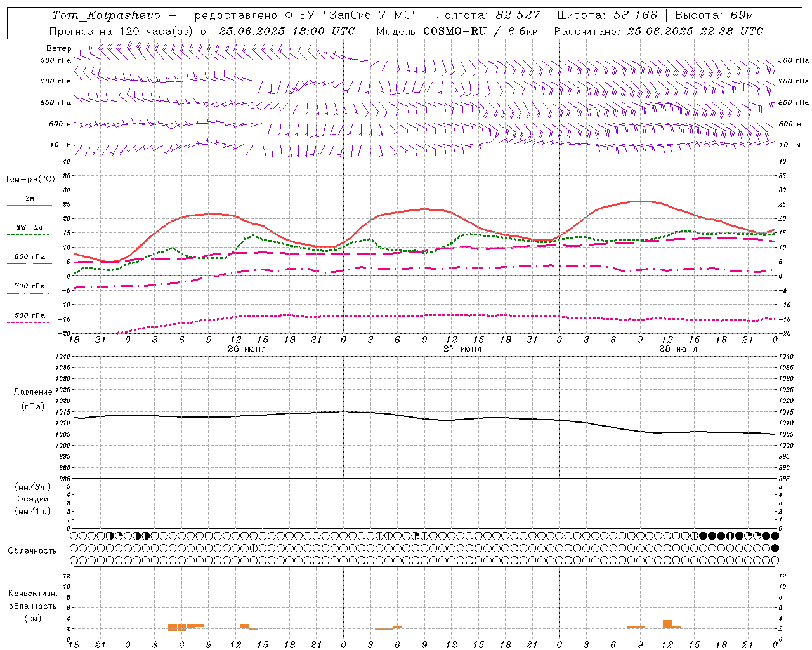Viewport: 812px width, 650px height.
Task: Select the text Предоставлено ФГБУ "ЗапСиб УГМС"
Action: pyautogui.click(x=301, y=15)
